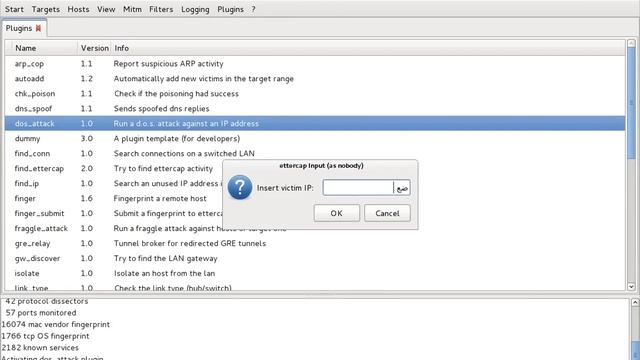Select the gw_discover plugin row
The image size is (640, 360).
coord(315,258)
